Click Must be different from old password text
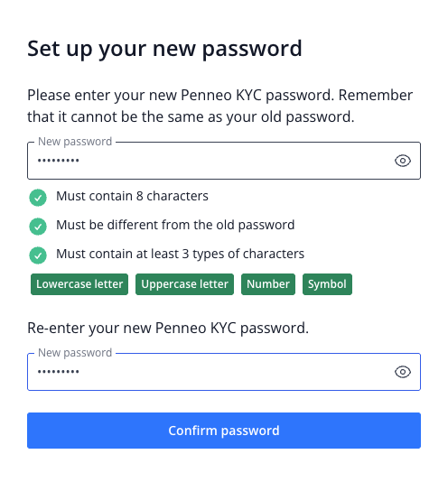 pos(175,226)
